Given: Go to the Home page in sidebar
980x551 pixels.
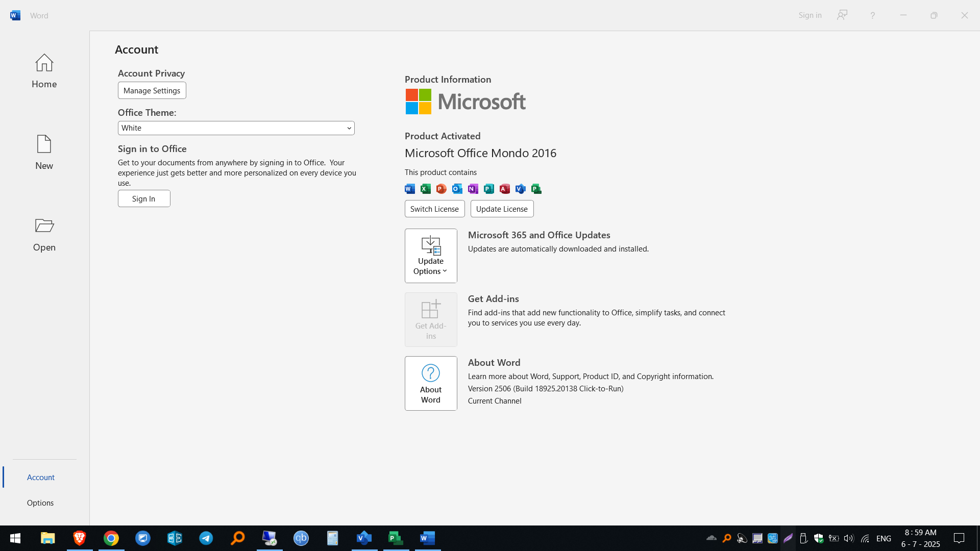Looking at the screenshot, I should (44, 71).
